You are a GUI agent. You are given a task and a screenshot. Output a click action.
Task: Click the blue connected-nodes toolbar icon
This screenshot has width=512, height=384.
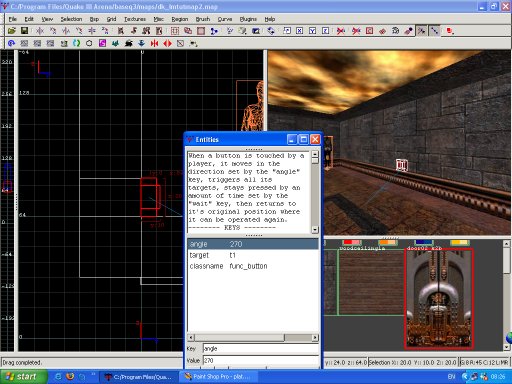tap(214, 31)
